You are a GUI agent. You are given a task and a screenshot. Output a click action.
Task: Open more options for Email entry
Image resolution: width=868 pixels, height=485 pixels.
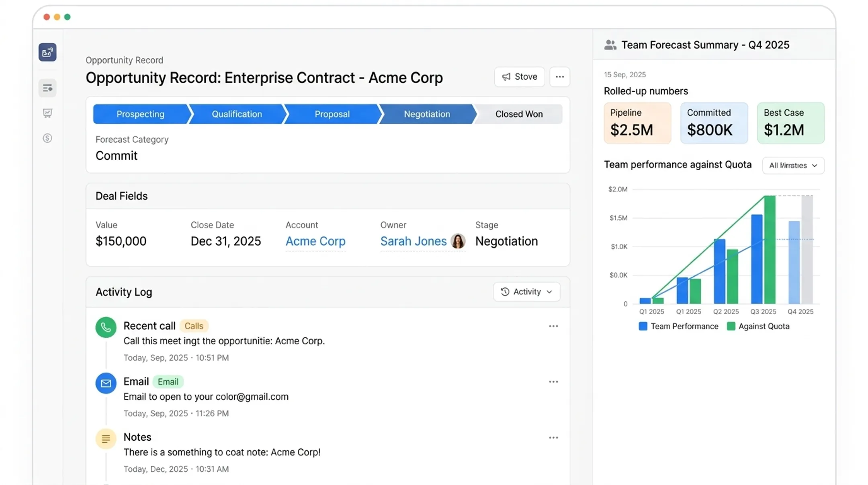553,382
